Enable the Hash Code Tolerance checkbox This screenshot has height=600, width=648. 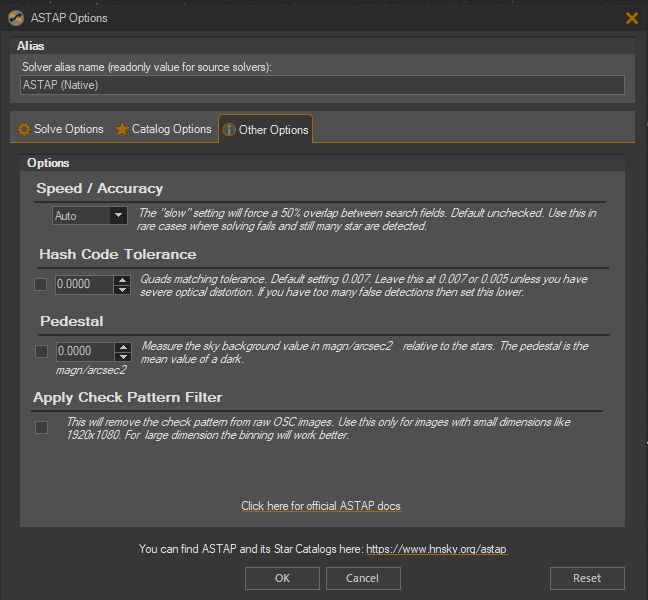(40, 284)
